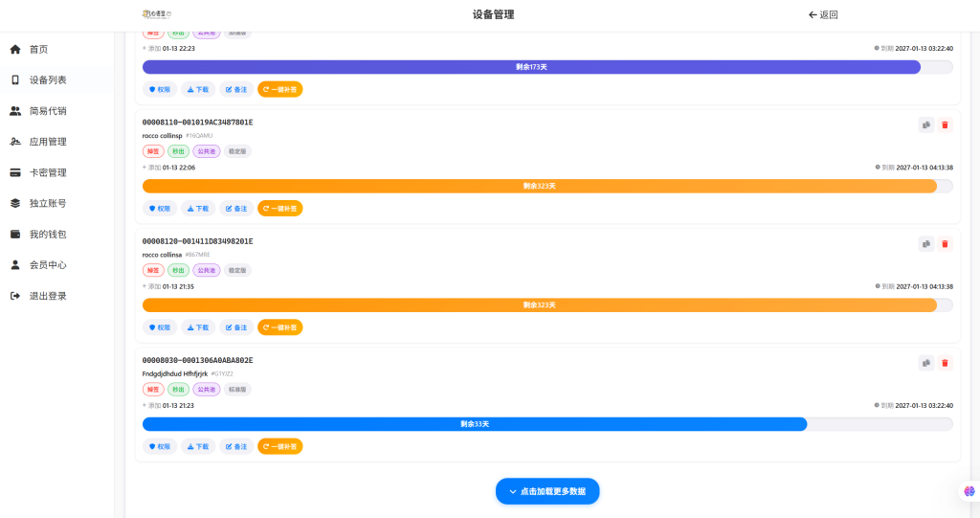Copy device 00008120-001411D83498201E via its copy icon

click(x=926, y=244)
